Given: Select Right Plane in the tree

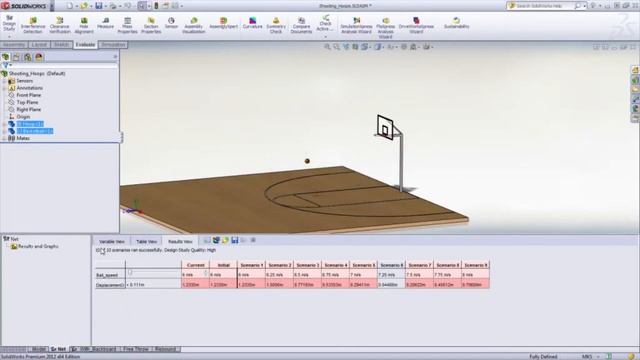Looking at the screenshot, I should pyautogui.click(x=29, y=109).
